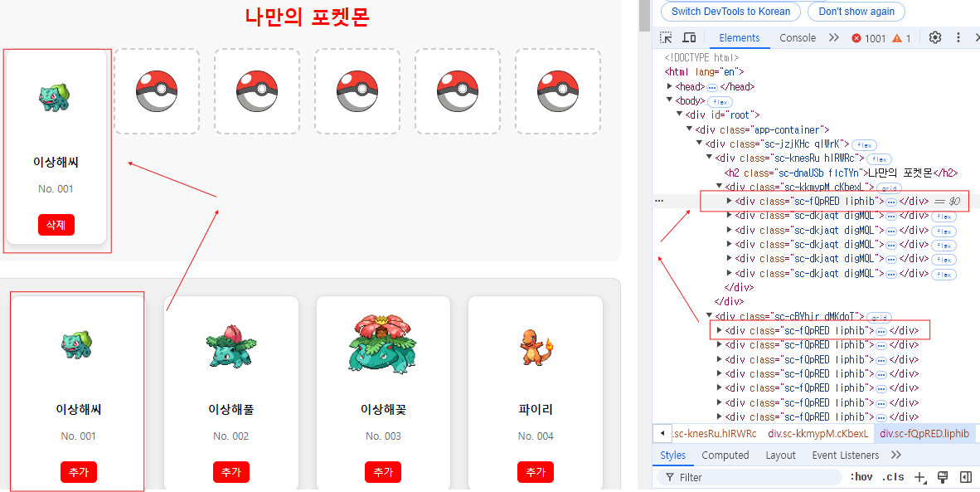The image size is (980, 492).
Task: Show more panes after Event Listeners
Action: point(896,455)
